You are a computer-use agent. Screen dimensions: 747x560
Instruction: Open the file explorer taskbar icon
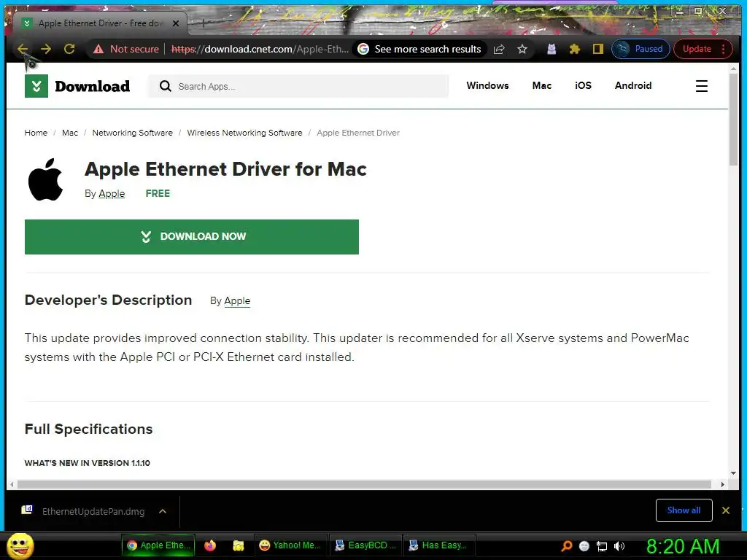tap(239, 545)
